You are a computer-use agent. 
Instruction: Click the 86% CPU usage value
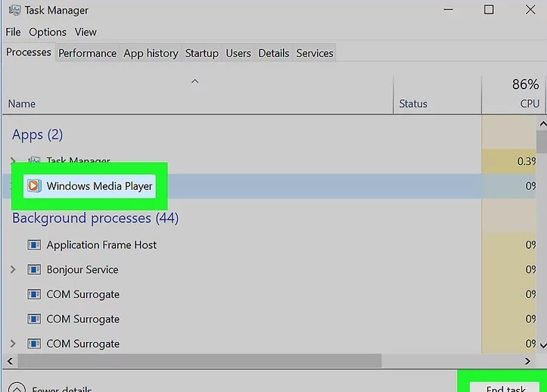pos(525,84)
